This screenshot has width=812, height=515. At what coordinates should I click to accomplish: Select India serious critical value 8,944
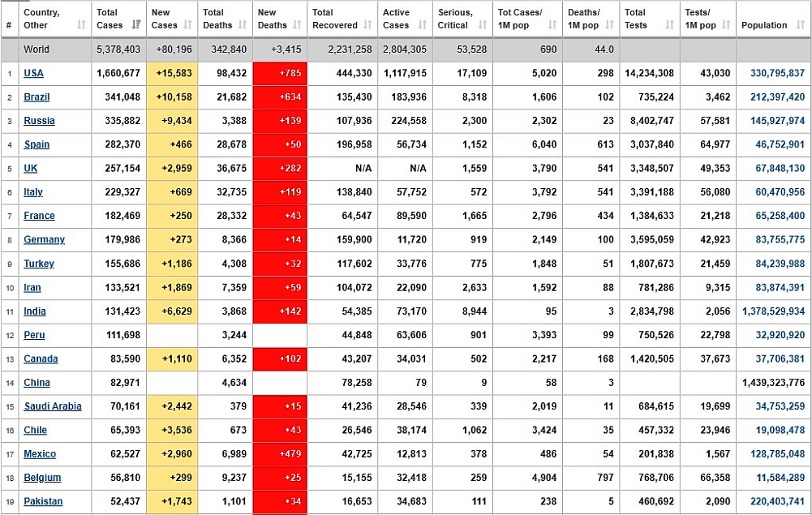475,311
